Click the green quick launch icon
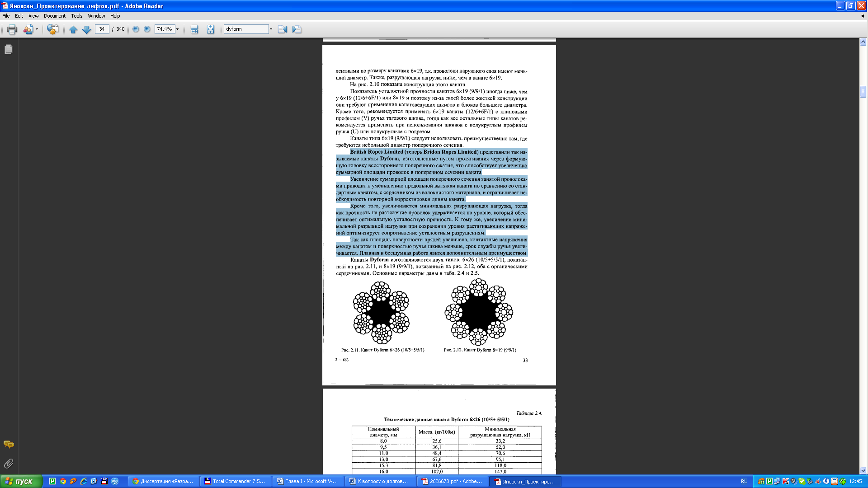 [x=52, y=481]
